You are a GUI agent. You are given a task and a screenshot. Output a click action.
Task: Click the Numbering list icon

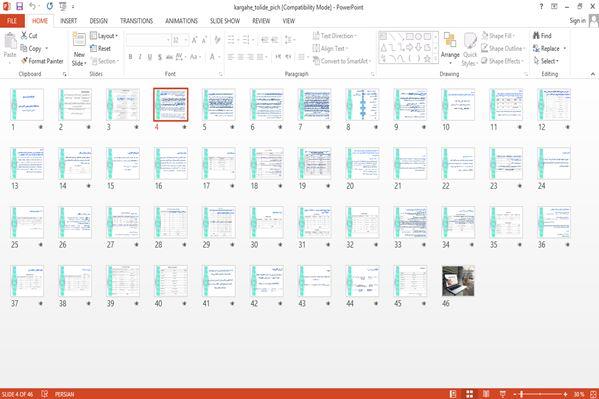[x=246, y=40]
